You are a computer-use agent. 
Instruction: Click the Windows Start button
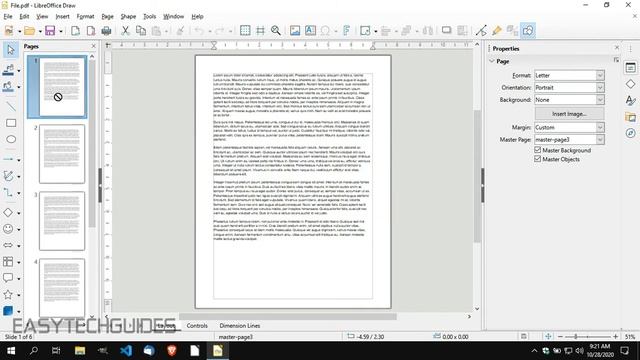[11, 351]
